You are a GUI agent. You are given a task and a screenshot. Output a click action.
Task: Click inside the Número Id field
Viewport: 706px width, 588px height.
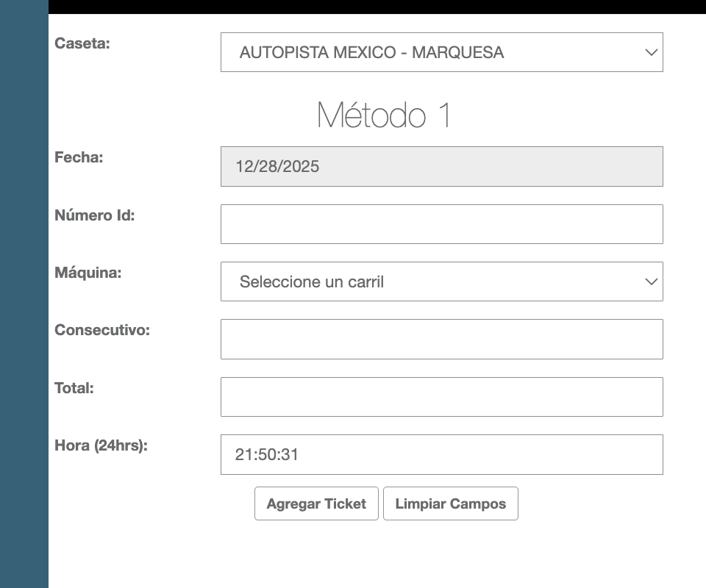click(x=441, y=223)
